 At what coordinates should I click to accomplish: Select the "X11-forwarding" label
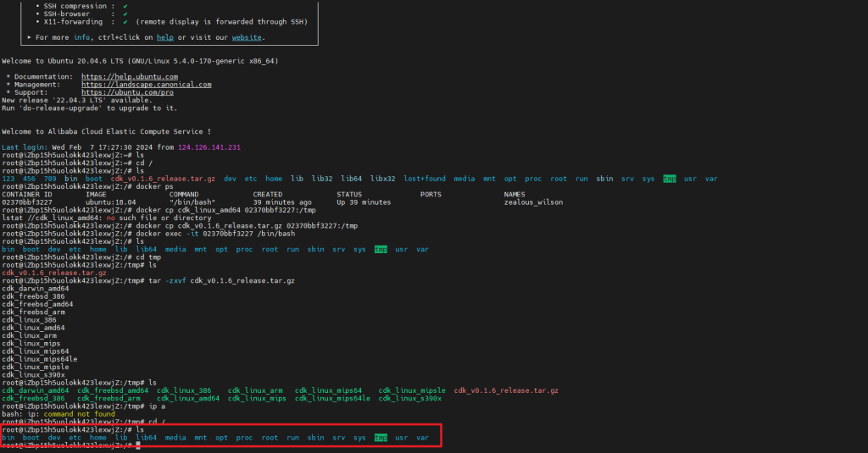[73, 21]
